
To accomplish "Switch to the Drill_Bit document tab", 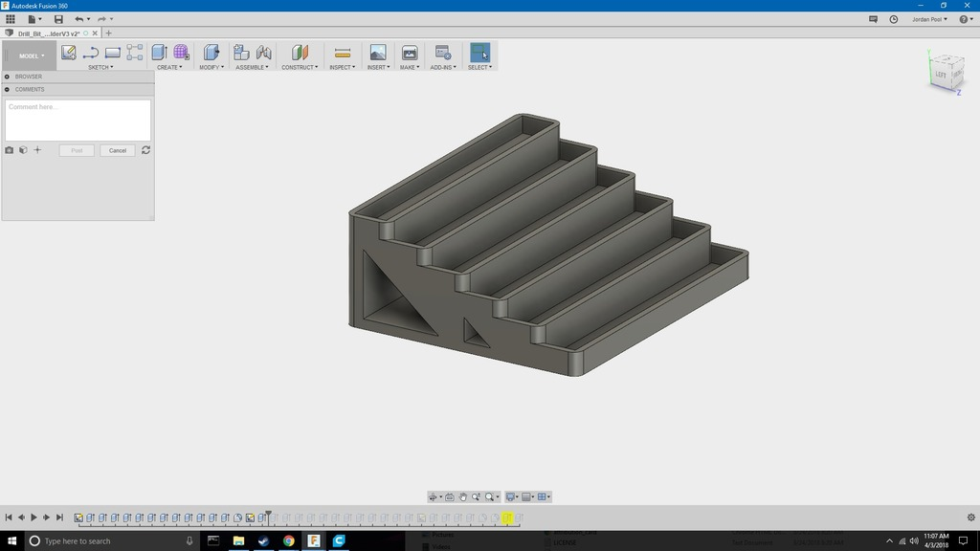I will (48, 33).
